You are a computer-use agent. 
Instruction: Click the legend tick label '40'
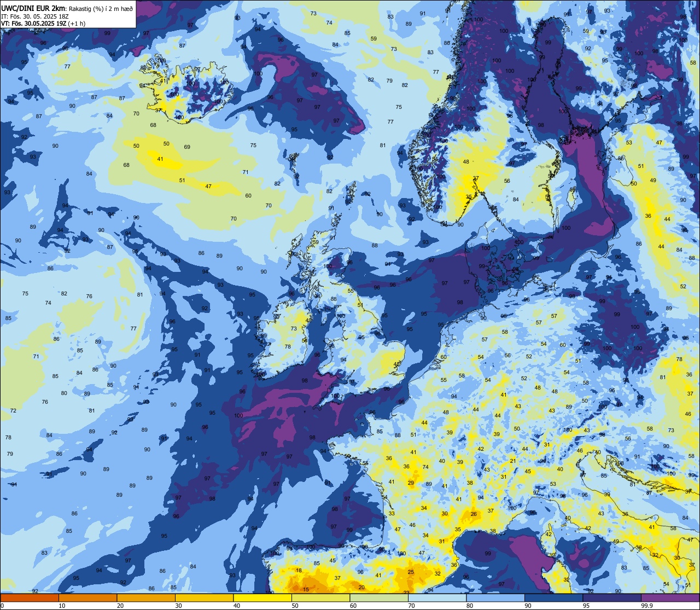click(237, 606)
